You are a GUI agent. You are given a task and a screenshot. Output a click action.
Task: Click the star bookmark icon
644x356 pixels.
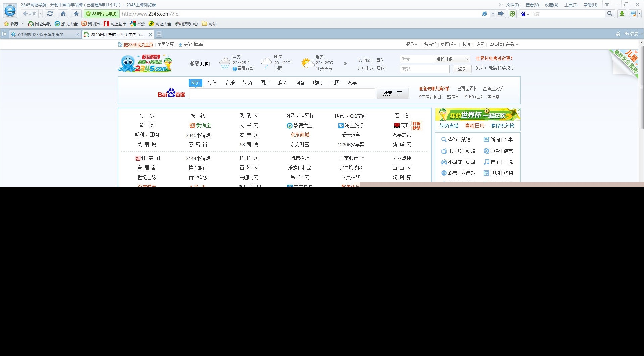tap(76, 14)
